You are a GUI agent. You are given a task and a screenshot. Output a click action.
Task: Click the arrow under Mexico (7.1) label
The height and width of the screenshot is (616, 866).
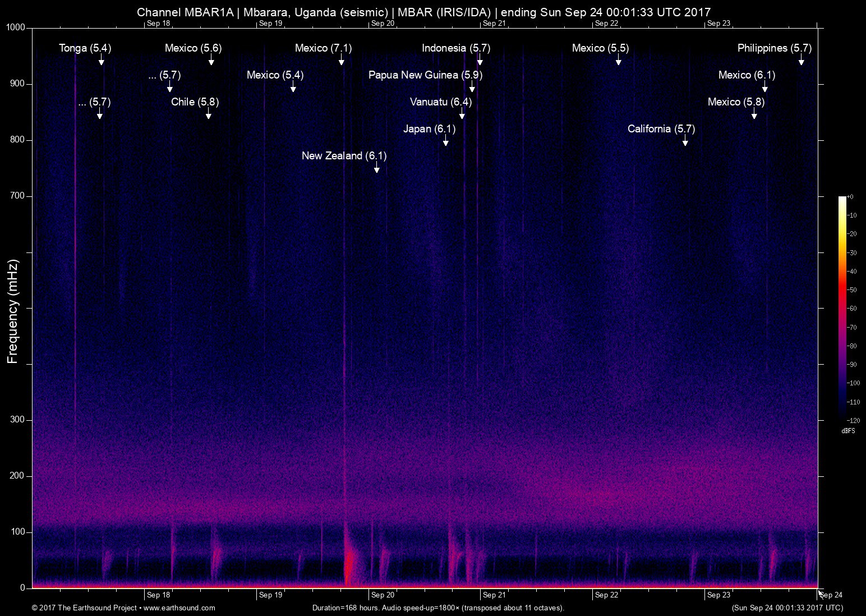click(341, 61)
